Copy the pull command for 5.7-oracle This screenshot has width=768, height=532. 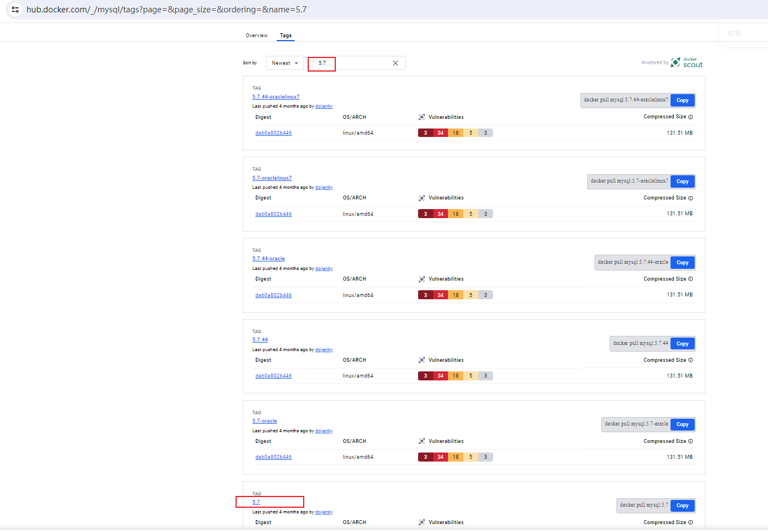point(682,424)
